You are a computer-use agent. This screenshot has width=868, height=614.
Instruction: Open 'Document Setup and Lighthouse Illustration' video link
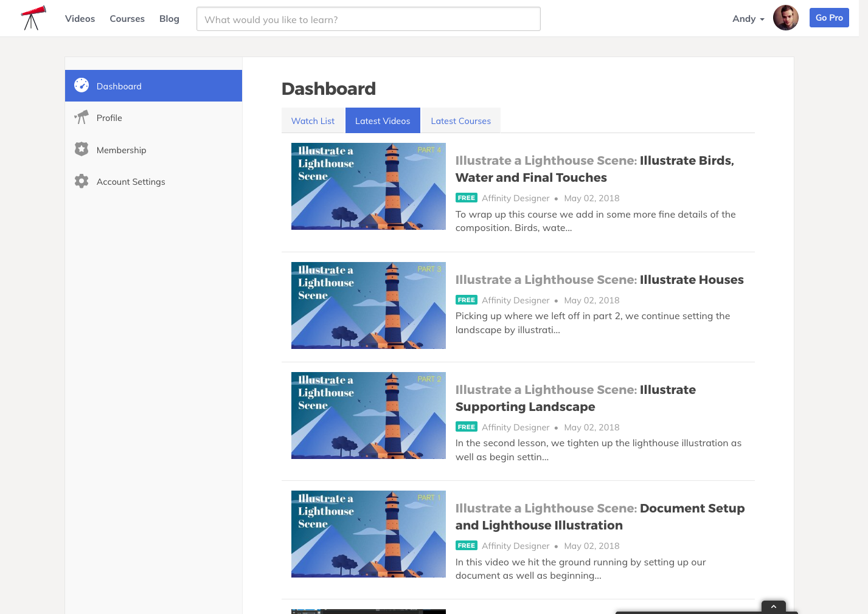(x=600, y=516)
